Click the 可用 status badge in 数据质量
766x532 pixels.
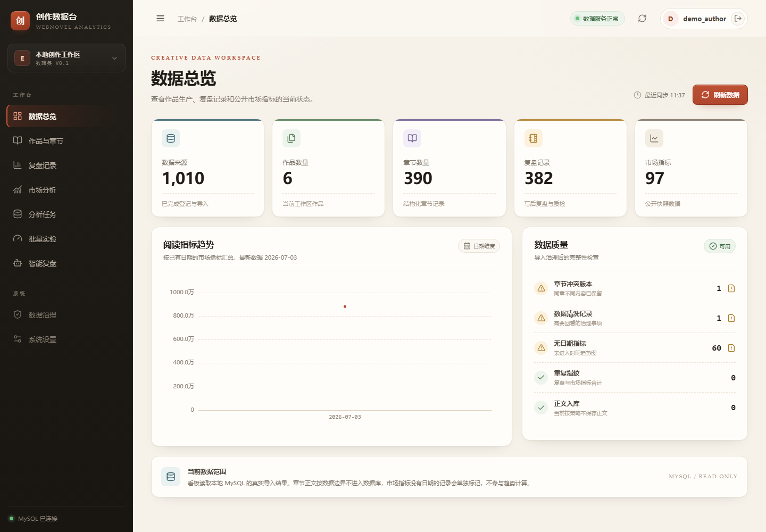pyautogui.click(x=720, y=246)
